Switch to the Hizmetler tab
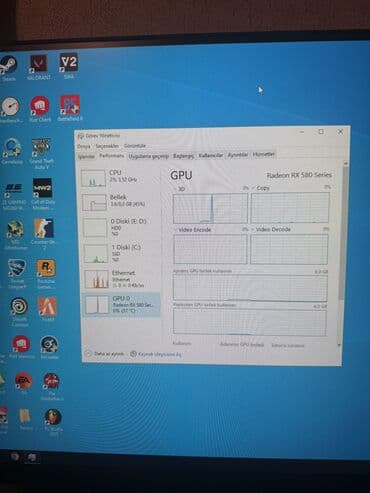This screenshot has width=370, height=493. click(x=264, y=154)
